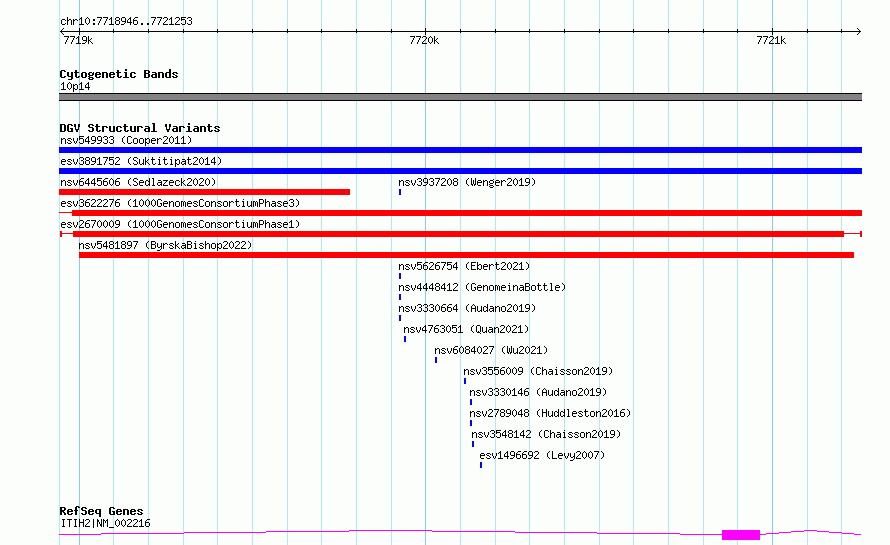Click the blue marker under nsv4763051

405,339
